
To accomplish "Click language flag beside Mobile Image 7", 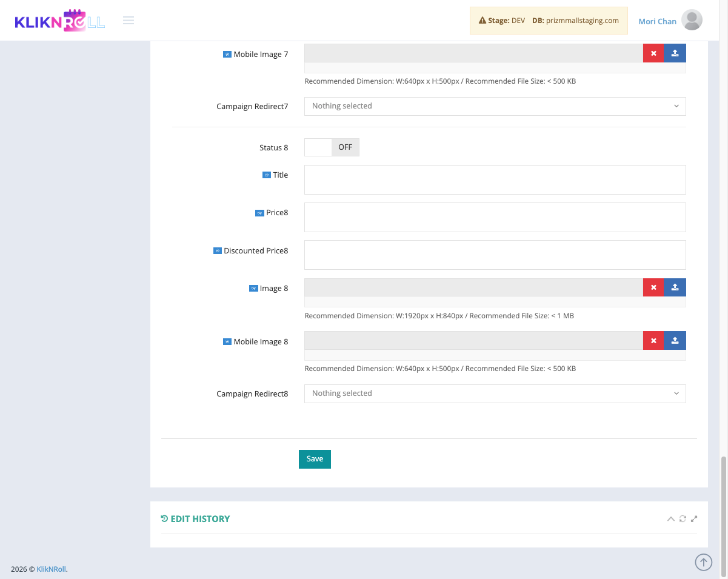I will [x=227, y=55].
